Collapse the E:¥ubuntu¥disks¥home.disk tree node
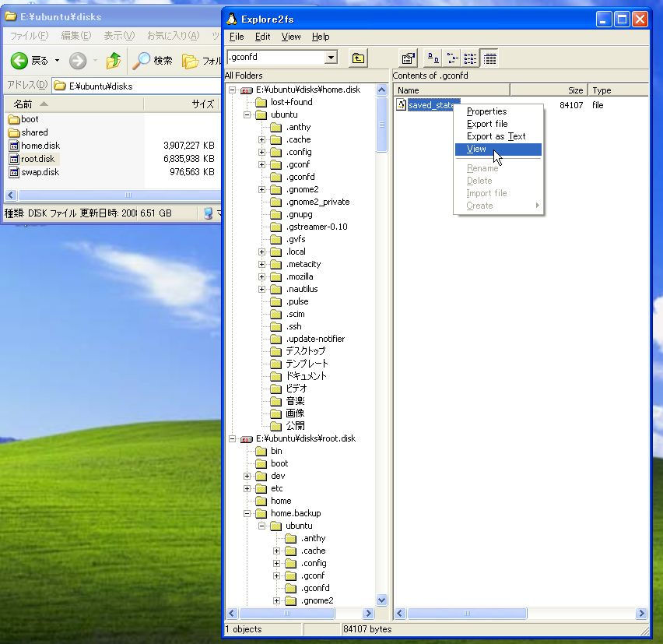 [x=232, y=90]
